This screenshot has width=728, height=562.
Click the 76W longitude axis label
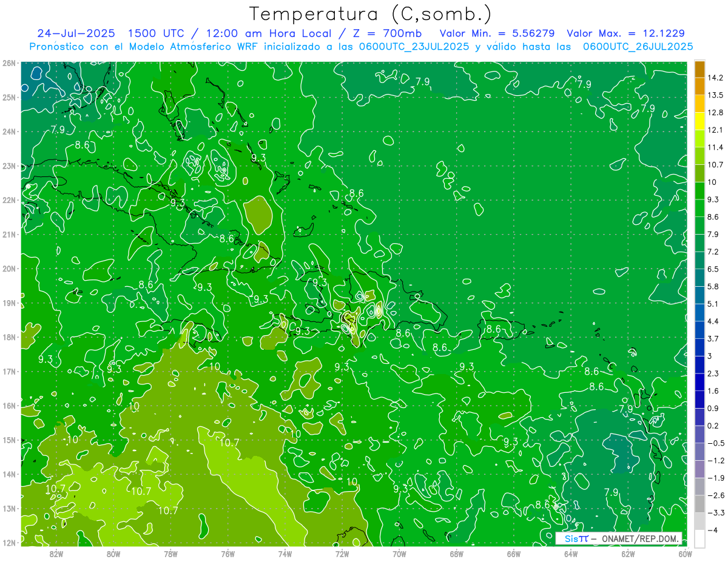228,554
